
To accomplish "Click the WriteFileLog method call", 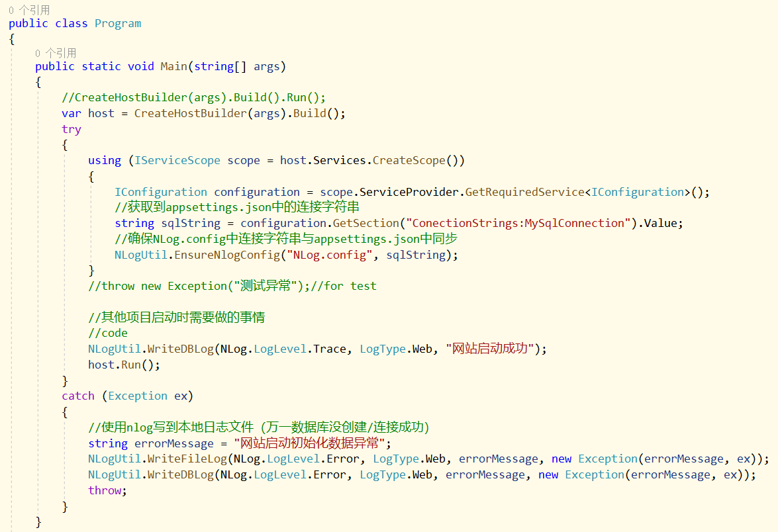I will 187,459.
